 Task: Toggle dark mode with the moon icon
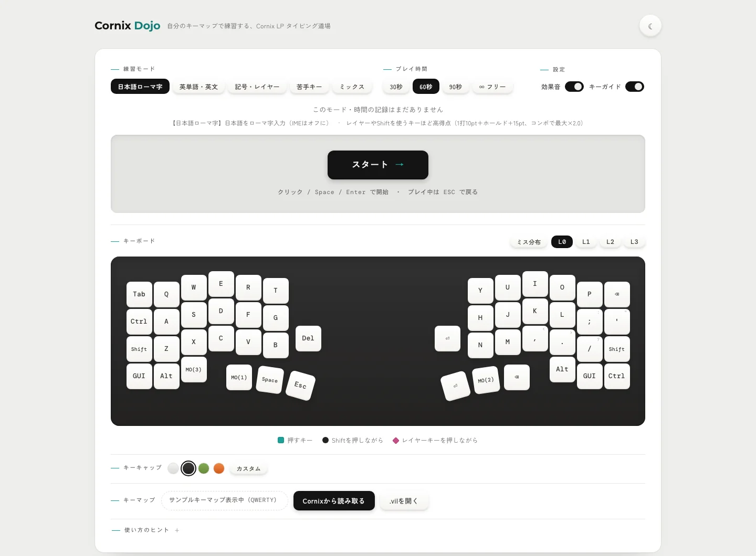pyautogui.click(x=650, y=26)
